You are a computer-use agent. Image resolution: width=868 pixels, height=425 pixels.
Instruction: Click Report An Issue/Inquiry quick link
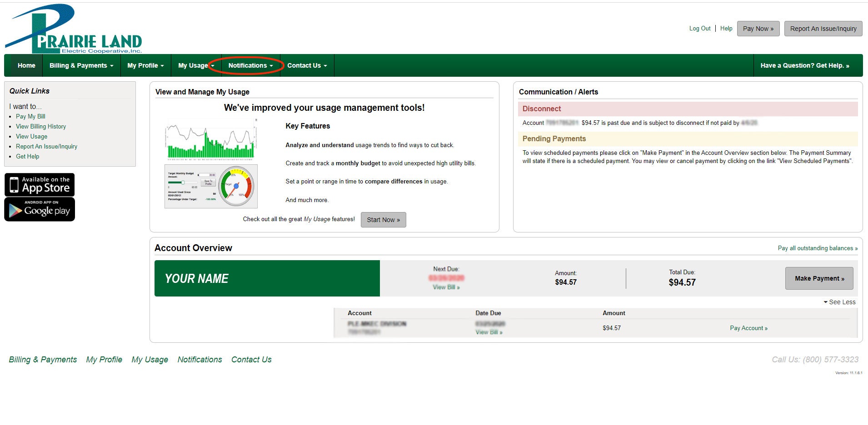pos(46,146)
